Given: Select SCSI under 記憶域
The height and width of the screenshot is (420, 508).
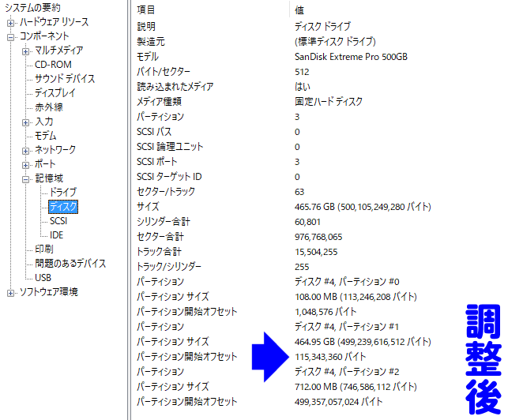Looking at the screenshot, I should click(x=58, y=221).
